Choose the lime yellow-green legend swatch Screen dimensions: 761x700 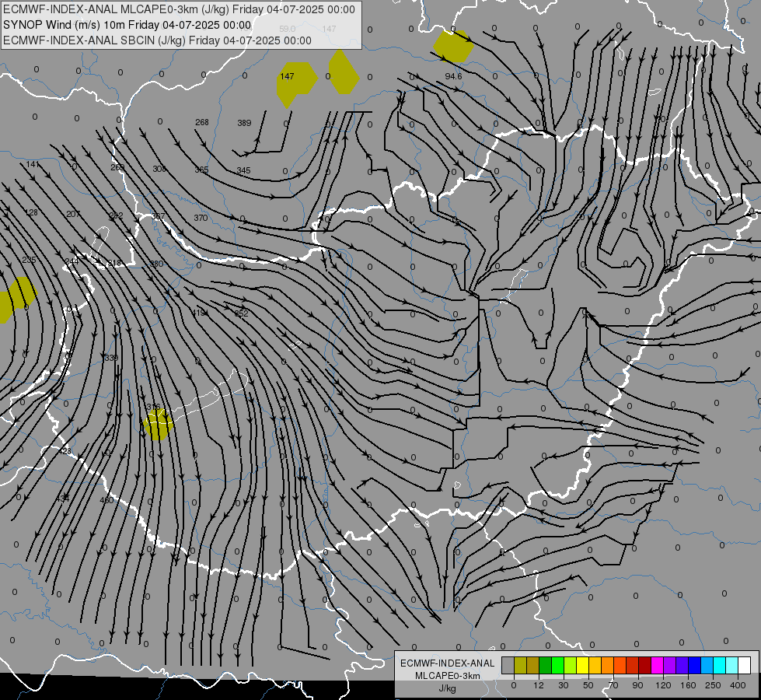click(x=571, y=666)
